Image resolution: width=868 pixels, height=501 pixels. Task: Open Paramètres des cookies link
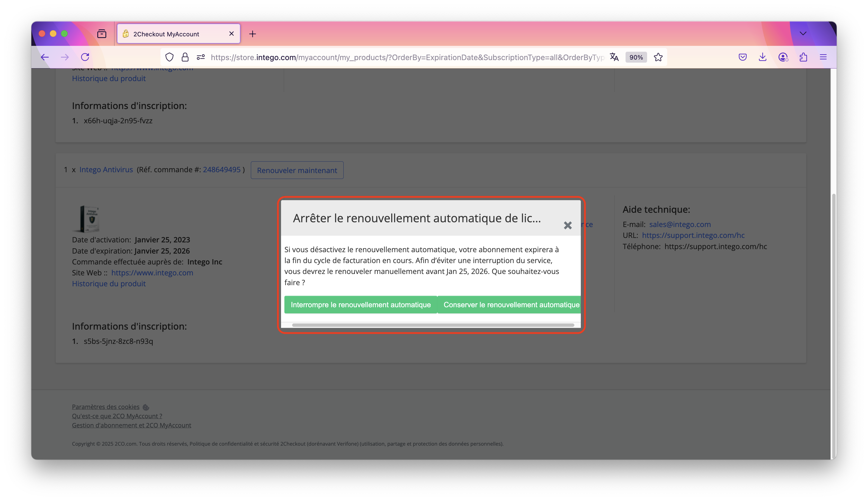point(106,407)
